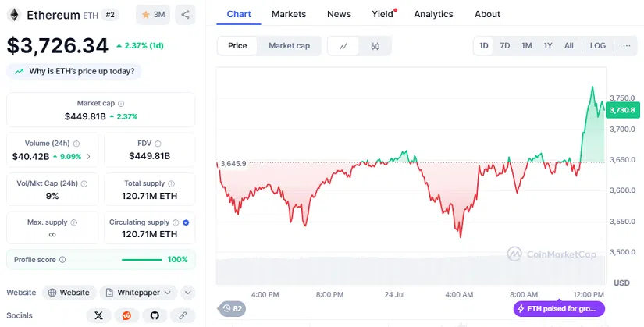Open the Website link button
This screenshot has width=644, height=327.
[69, 293]
